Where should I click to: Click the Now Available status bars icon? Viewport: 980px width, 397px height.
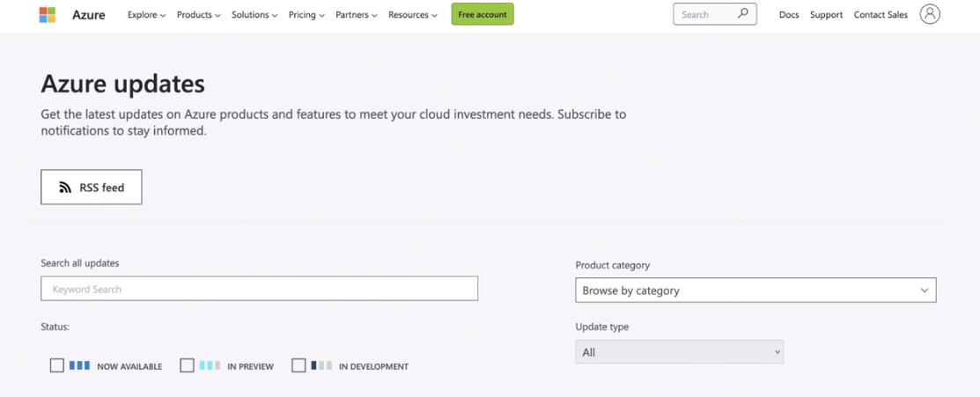coord(79,365)
